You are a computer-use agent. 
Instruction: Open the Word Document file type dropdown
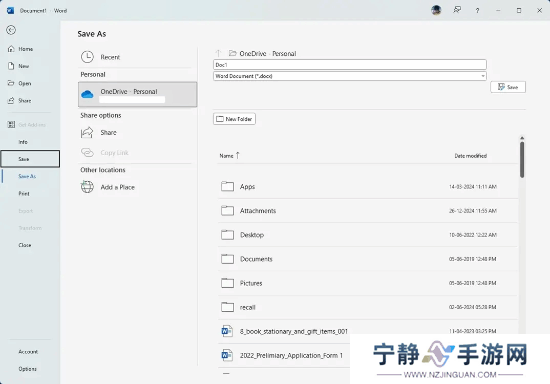tap(350, 76)
